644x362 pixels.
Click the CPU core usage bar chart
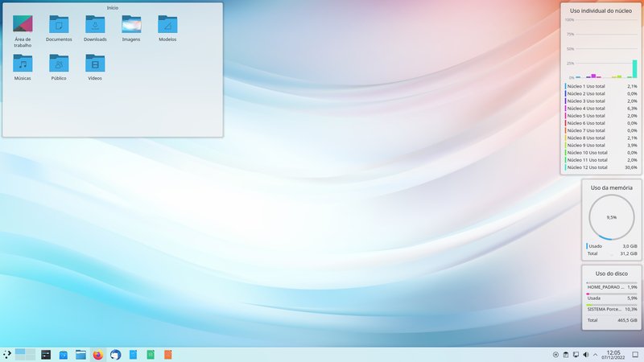click(601, 48)
